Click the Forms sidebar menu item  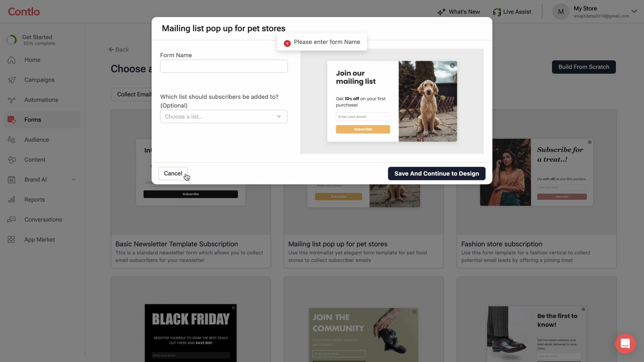33,120
